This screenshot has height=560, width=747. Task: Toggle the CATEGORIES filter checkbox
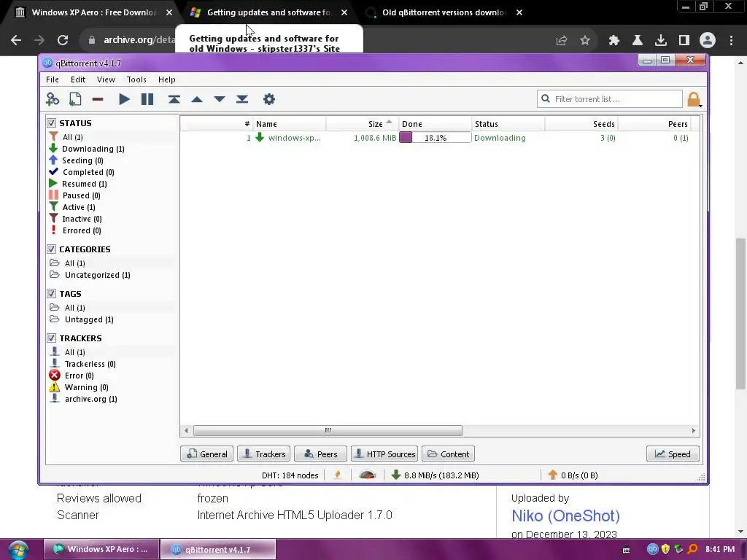point(52,249)
